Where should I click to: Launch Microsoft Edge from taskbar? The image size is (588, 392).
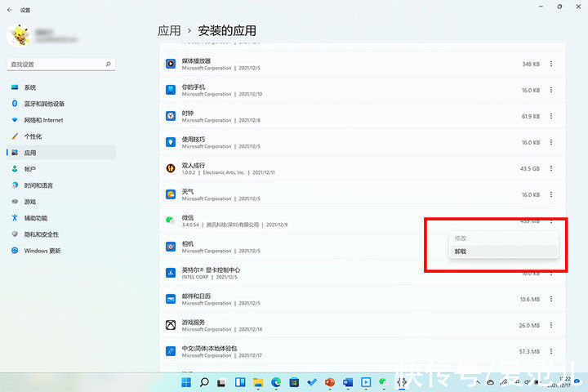276,383
